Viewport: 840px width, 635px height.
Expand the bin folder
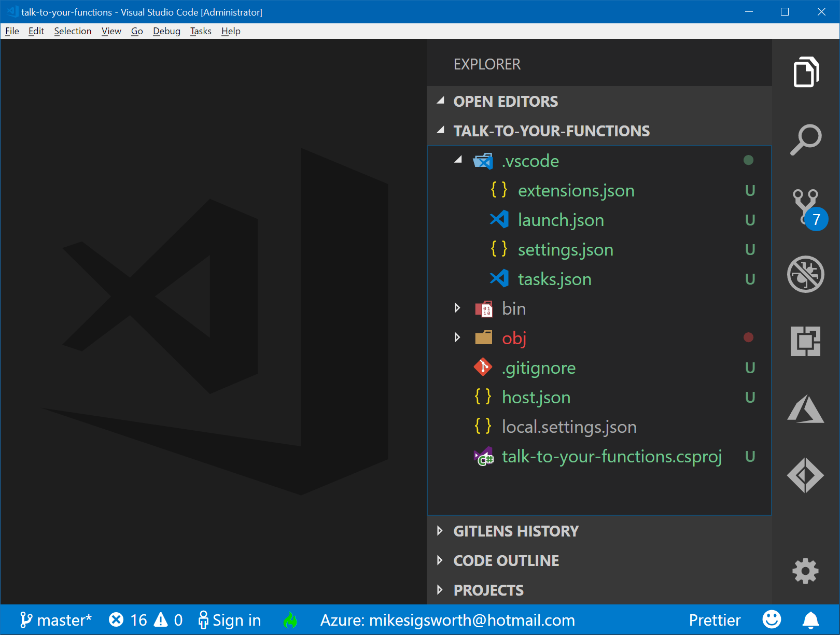click(457, 308)
